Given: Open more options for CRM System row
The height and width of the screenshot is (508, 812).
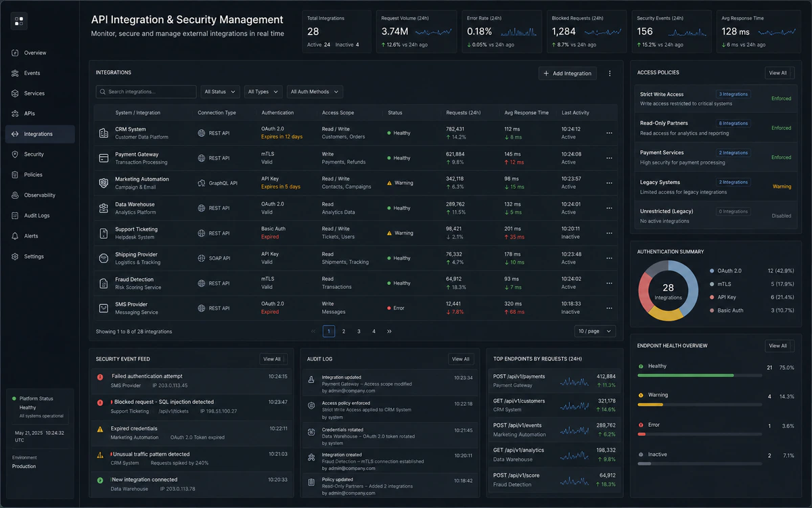Looking at the screenshot, I should [609, 133].
